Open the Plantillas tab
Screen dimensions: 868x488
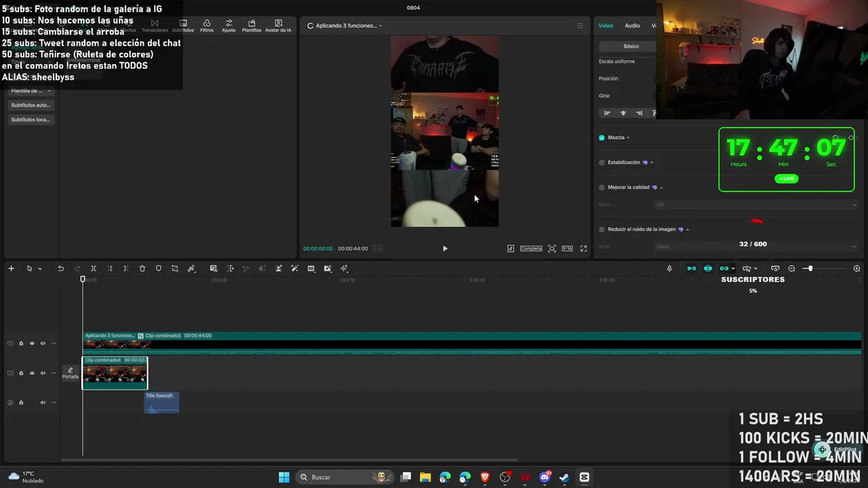[x=252, y=26]
